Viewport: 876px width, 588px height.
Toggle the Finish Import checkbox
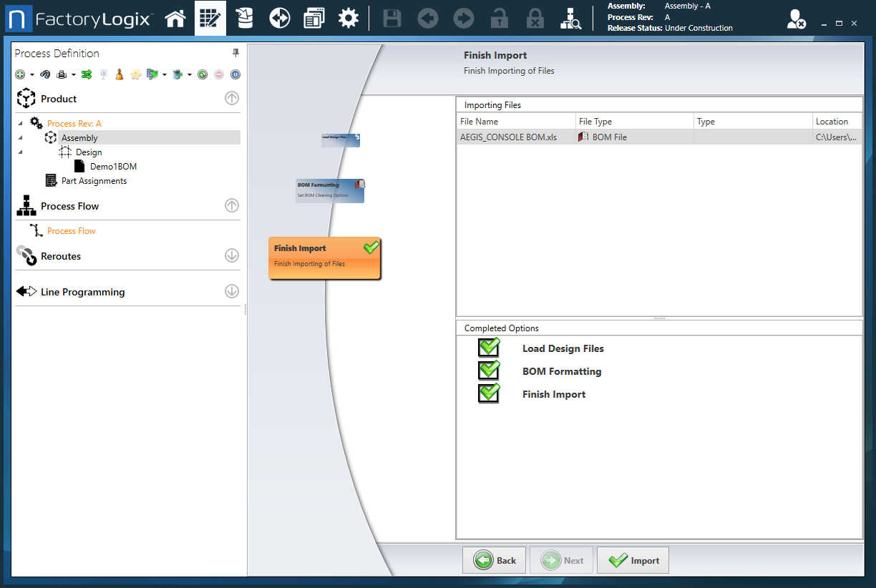[x=489, y=393]
